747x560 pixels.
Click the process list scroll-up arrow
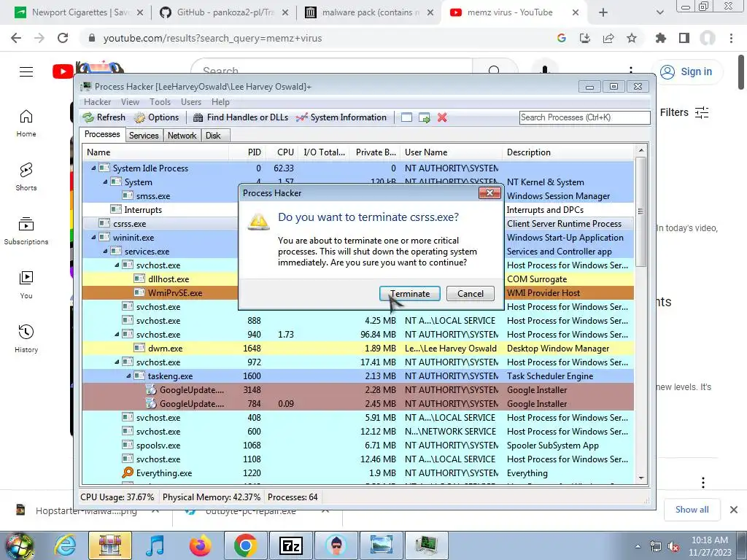pyautogui.click(x=640, y=150)
